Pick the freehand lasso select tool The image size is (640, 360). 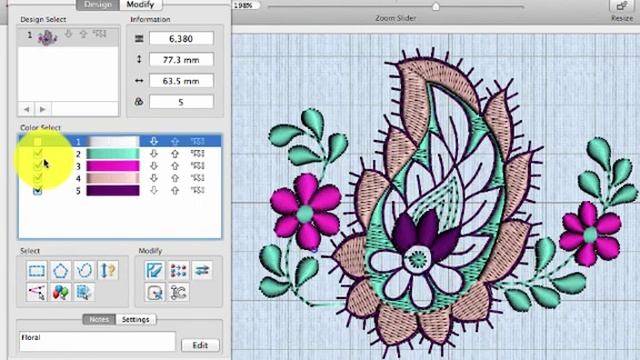[84, 271]
